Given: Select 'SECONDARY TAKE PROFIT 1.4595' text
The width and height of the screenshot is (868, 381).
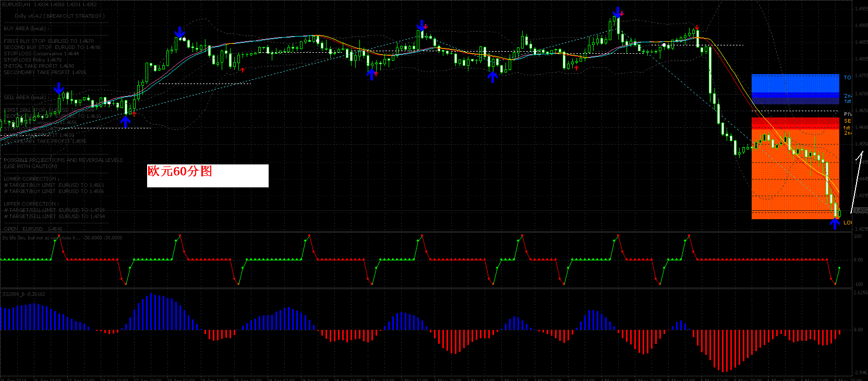Looking at the screenshot, I should tap(45, 141).
